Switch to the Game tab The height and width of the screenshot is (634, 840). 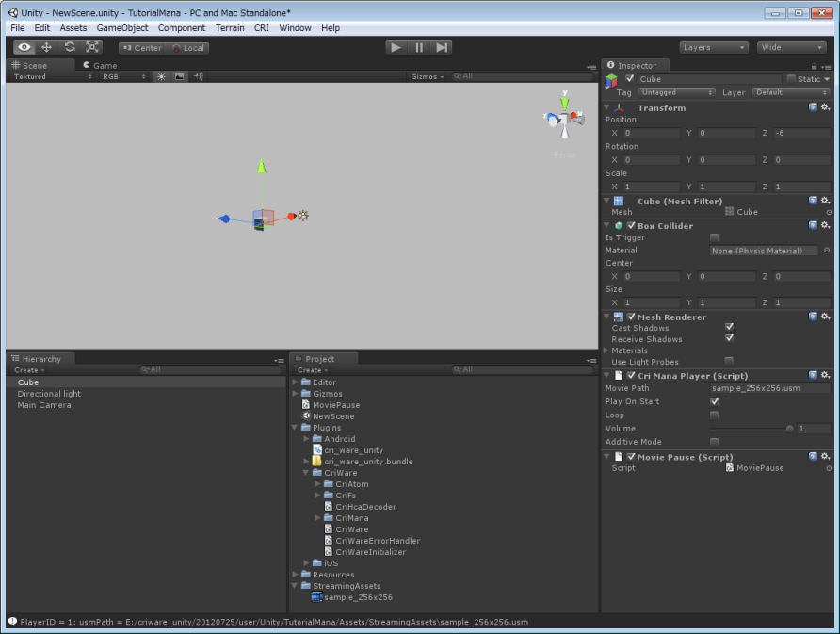click(100, 65)
